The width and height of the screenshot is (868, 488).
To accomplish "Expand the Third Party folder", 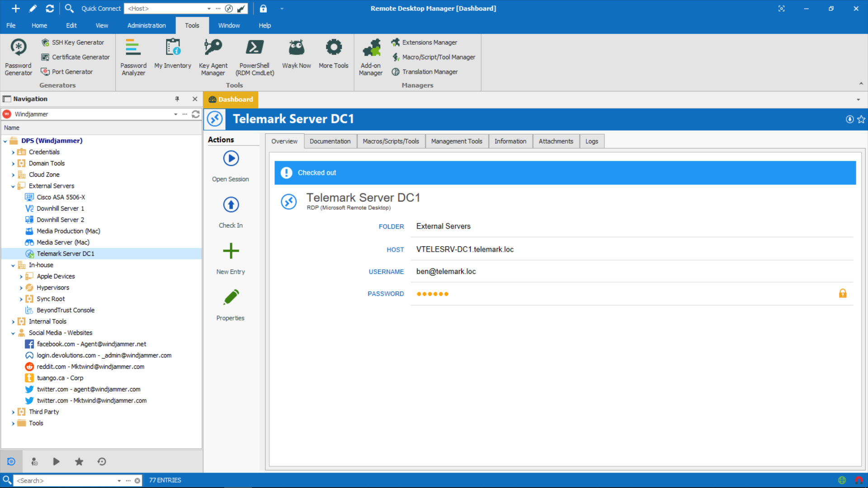I will (13, 412).
